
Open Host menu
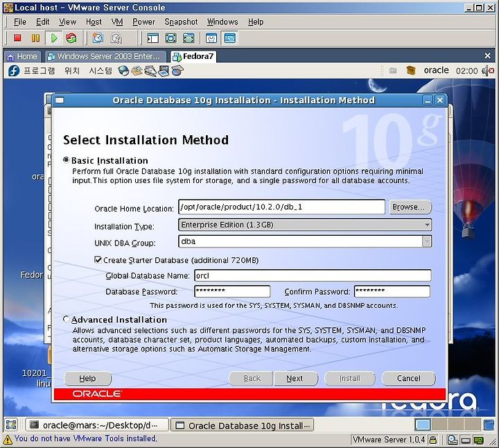tap(94, 21)
